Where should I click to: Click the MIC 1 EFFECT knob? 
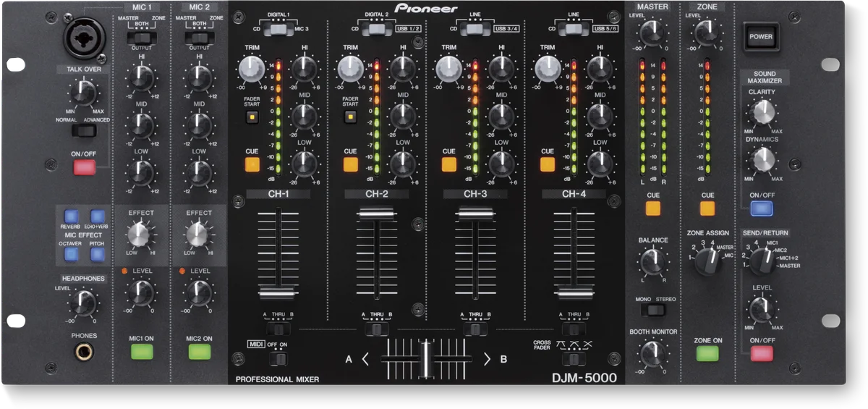coord(140,235)
